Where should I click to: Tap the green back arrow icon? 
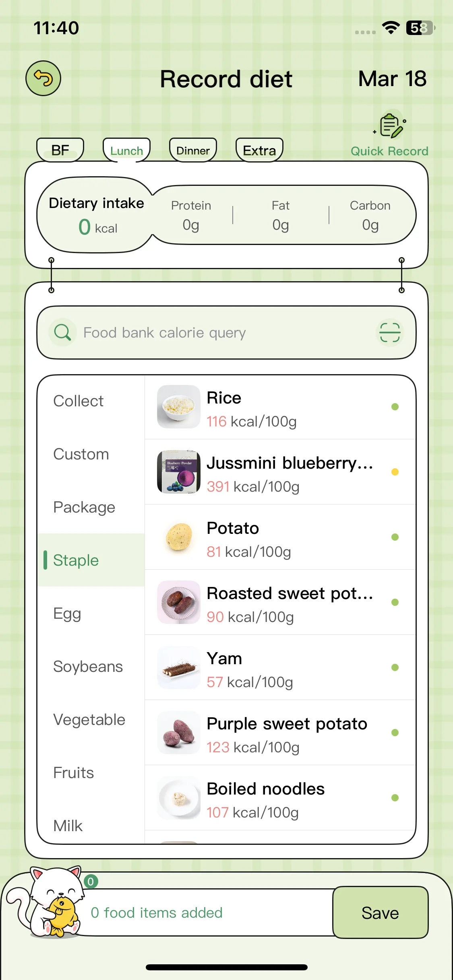[43, 78]
